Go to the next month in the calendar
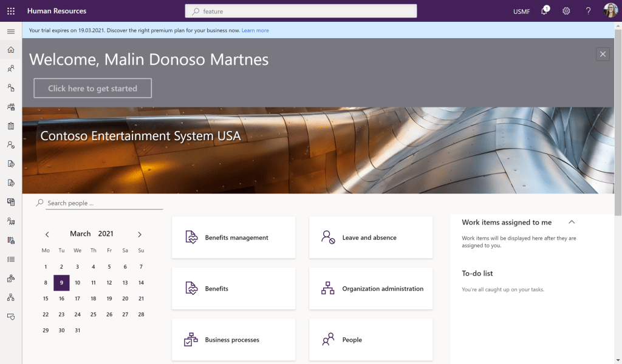Image resolution: width=622 pixels, height=364 pixels. coord(140,234)
